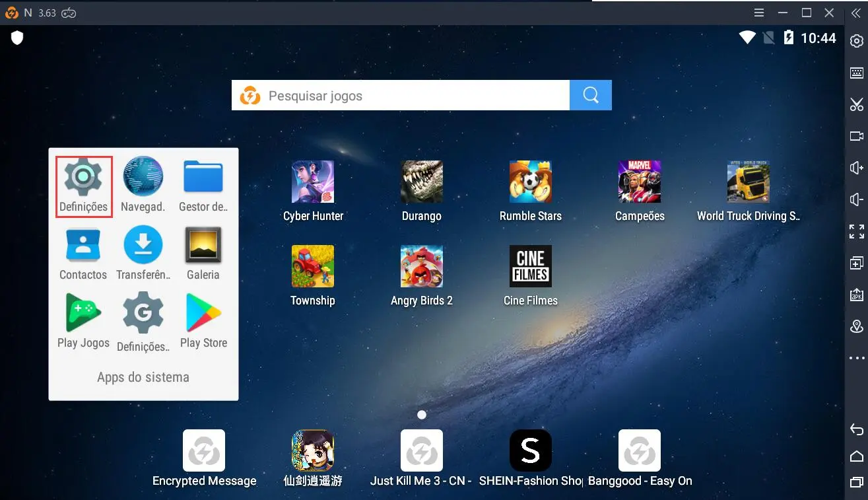Open Encrypted Message dock app
The height and width of the screenshot is (500, 868).
point(204,458)
